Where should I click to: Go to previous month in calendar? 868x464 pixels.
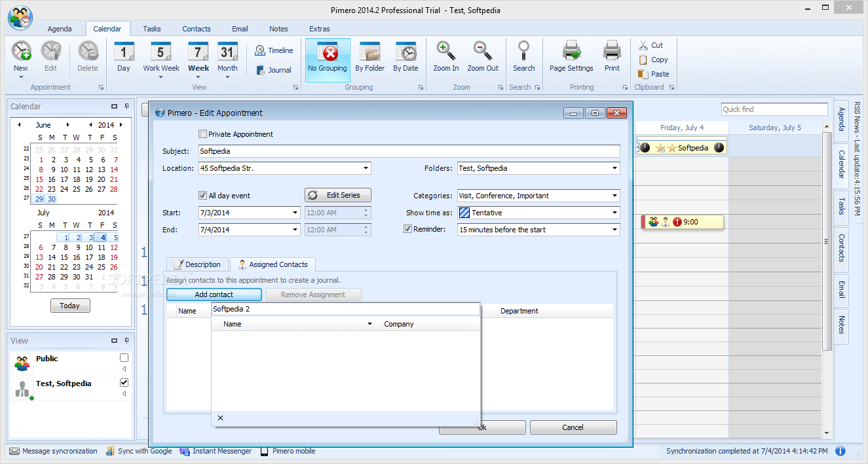point(19,125)
